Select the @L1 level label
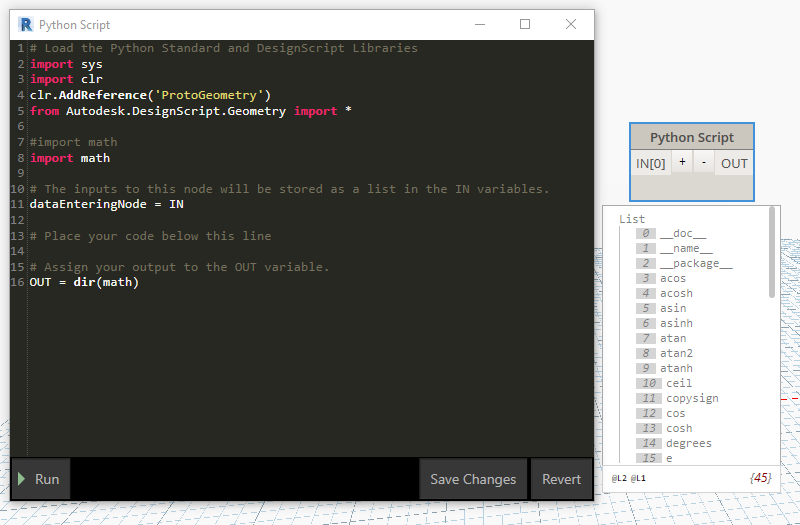 [638, 478]
